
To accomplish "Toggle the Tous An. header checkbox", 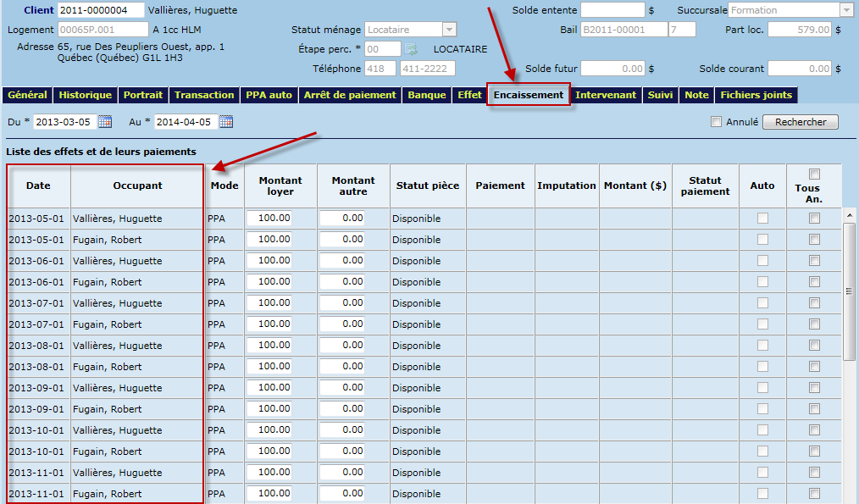I will pyautogui.click(x=814, y=174).
